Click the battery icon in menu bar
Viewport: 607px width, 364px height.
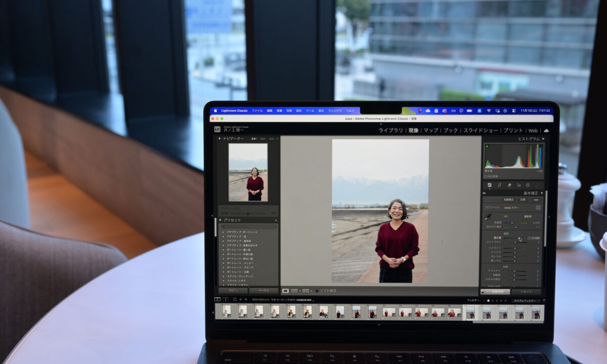469,111
